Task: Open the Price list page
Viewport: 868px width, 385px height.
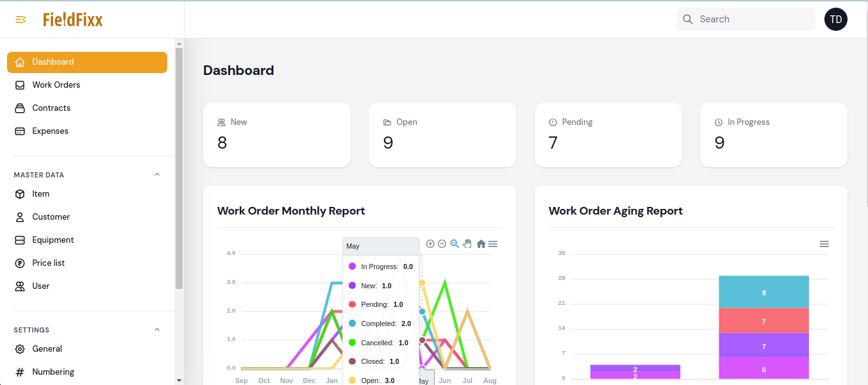Action: [x=48, y=263]
